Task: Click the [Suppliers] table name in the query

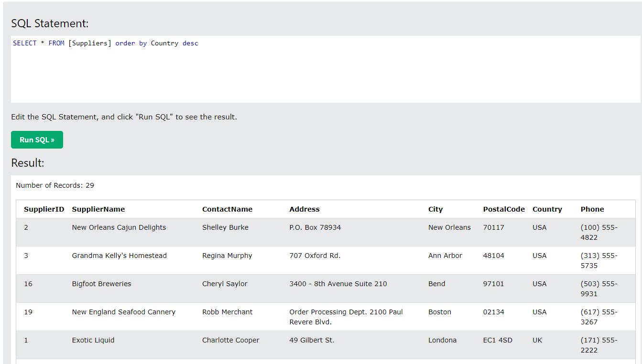Action: [x=90, y=43]
